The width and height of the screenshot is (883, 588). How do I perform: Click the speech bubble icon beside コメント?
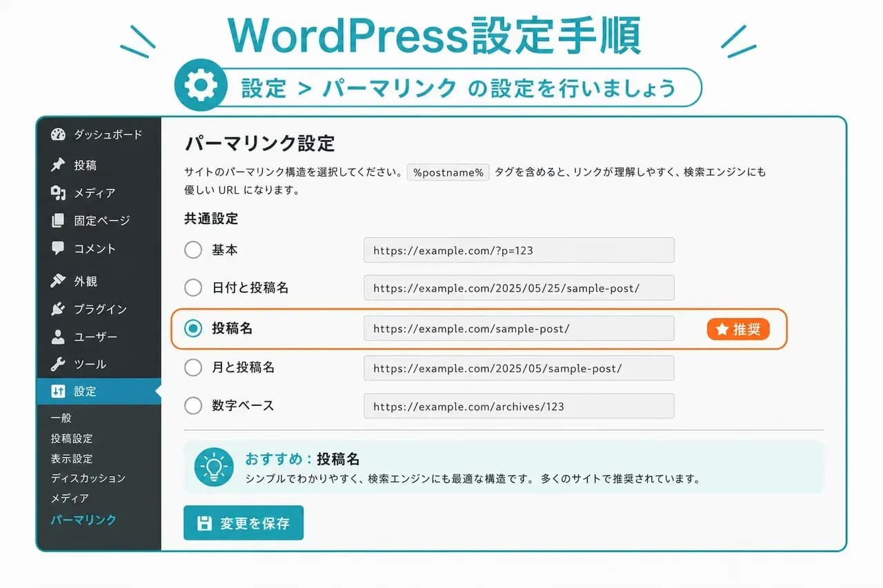[x=58, y=248]
